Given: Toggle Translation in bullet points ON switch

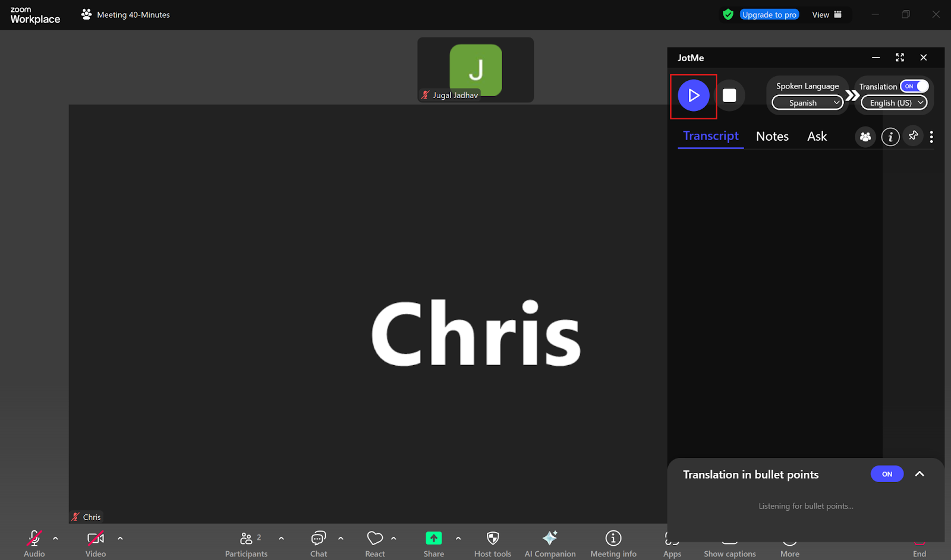Looking at the screenshot, I should click(x=887, y=474).
